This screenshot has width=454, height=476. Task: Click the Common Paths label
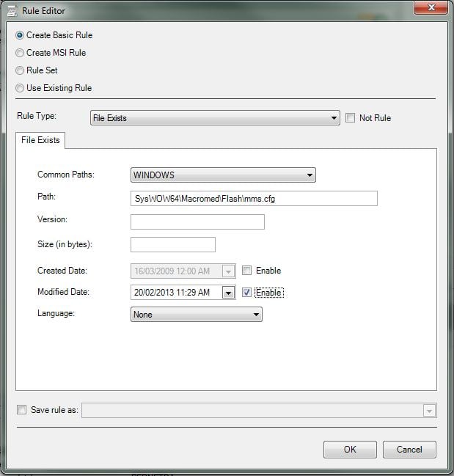click(66, 175)
